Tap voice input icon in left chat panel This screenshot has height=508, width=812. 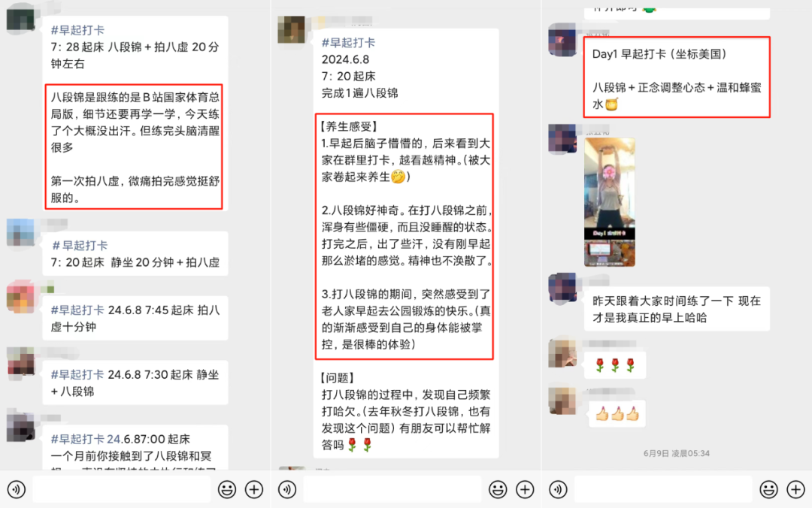[x=17, y=489]
